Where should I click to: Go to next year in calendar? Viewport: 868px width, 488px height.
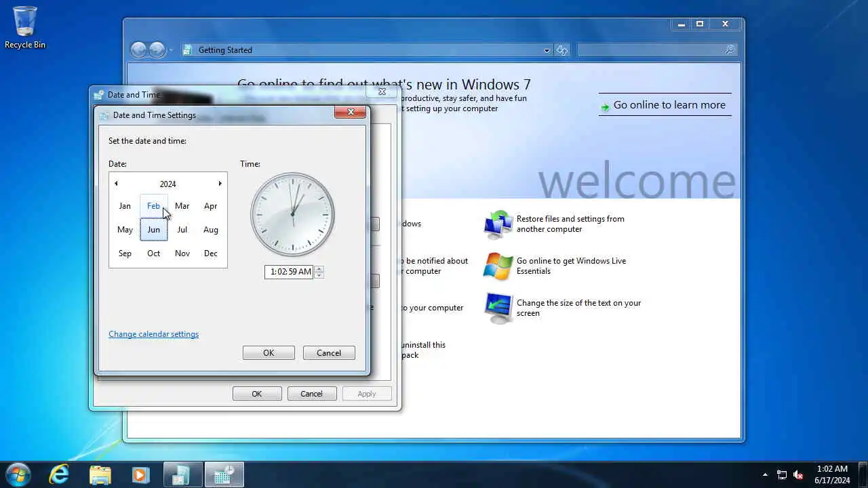(x=220, y=184)
